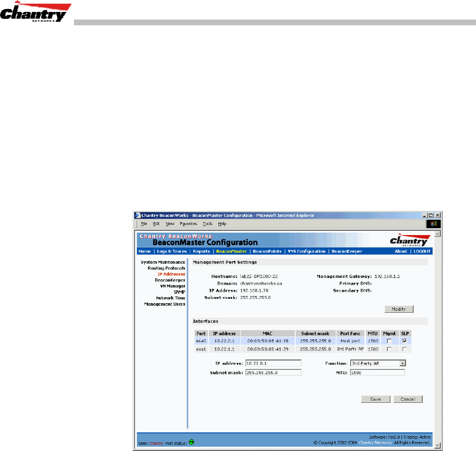The image size is (476, 451).
Task: Open Network Time in sidebar
Action: pyautogui.click(x=170, y=298)
